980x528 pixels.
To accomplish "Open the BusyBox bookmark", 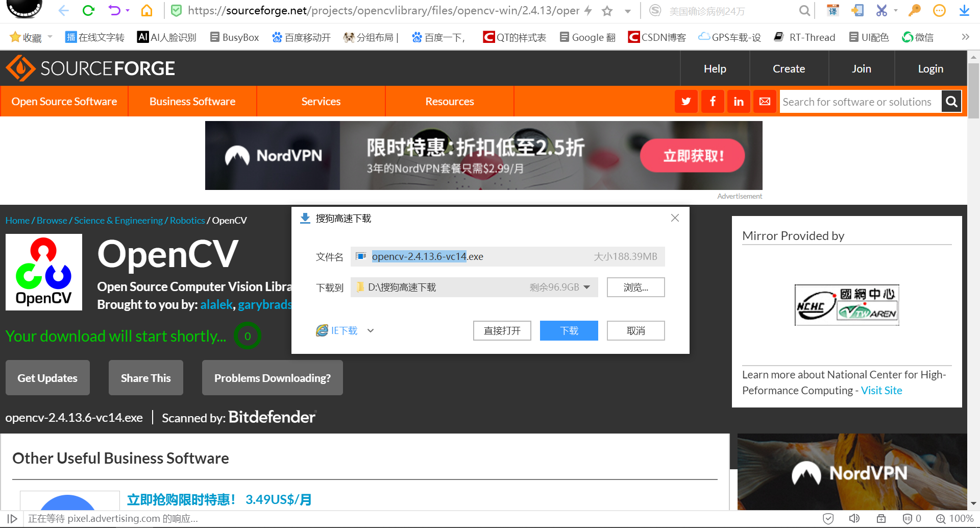I will [235, 37].
